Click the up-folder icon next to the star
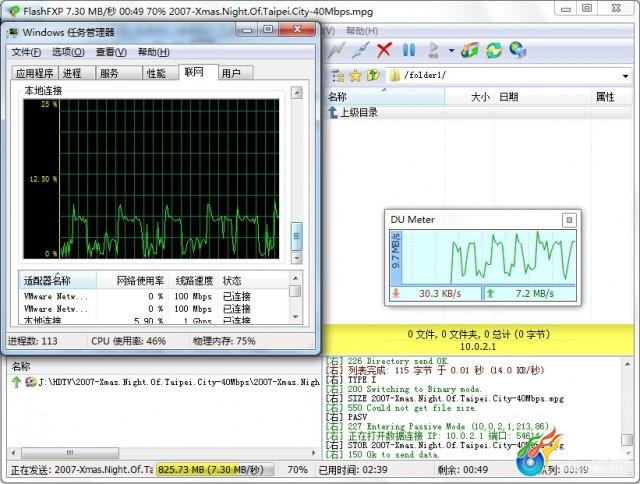This screenshot has width=640, height=484. [x=373, y=75]
